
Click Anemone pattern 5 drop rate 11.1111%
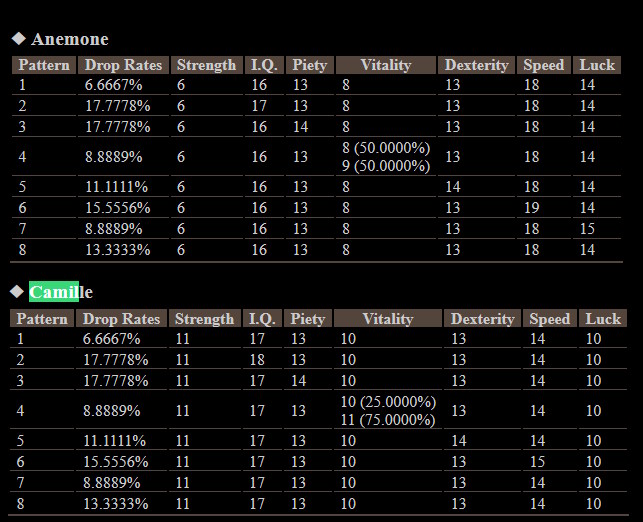(116, 187)
